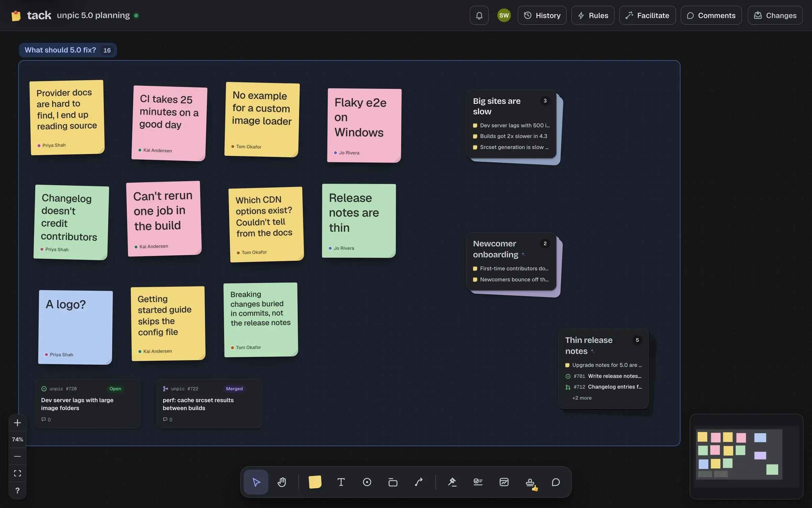This screenshot has width=812, height=508.
Task: Click AI sparkle beside Newcomer onboarding
Action: click(x=523, y=254)
